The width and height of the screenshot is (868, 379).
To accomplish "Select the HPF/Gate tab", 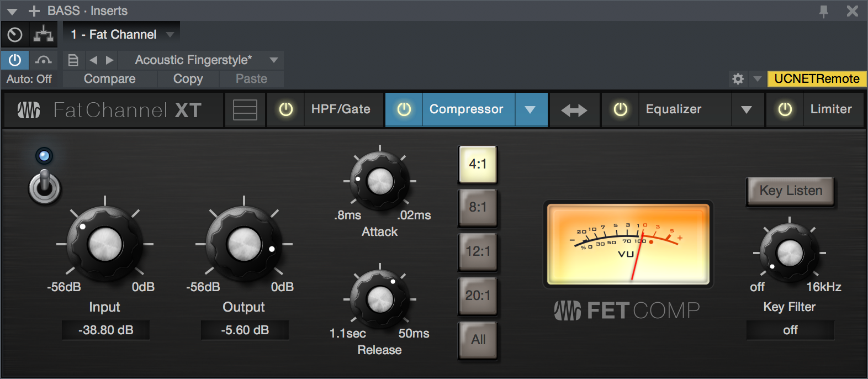I will point(344,109).
